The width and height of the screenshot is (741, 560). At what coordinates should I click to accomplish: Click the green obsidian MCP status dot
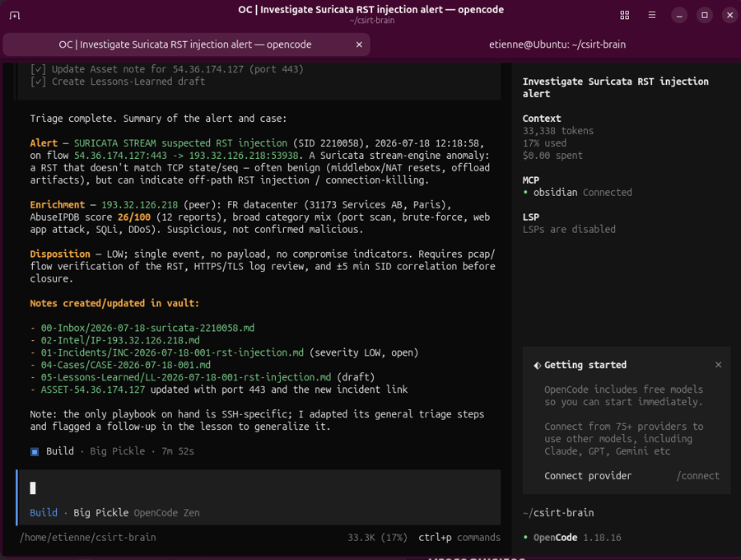coord(525,193)
